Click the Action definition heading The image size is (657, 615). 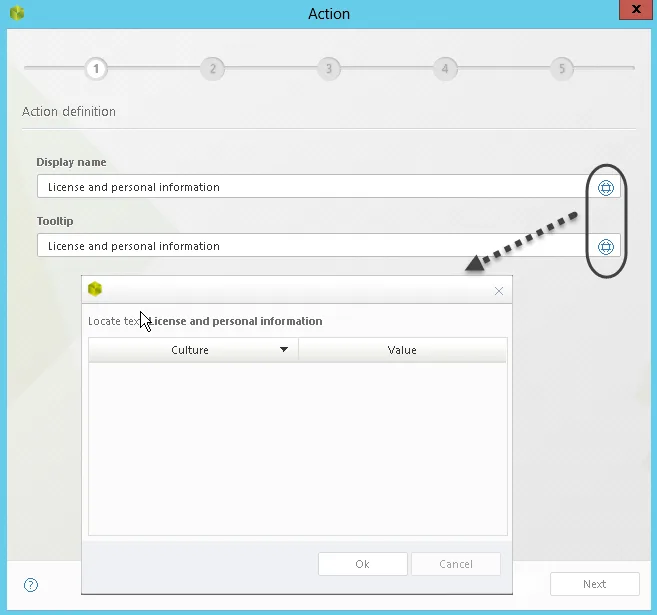69,111
